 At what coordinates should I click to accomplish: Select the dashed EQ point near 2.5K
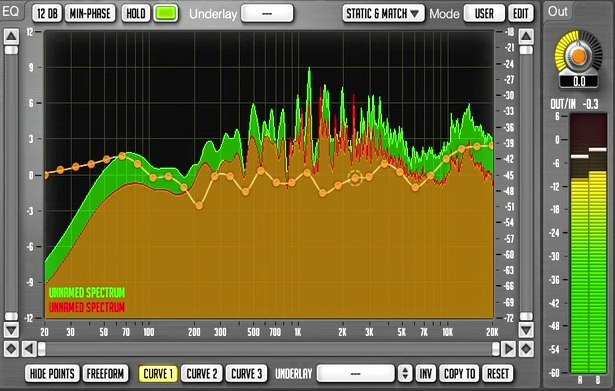[x=355, y=178]
